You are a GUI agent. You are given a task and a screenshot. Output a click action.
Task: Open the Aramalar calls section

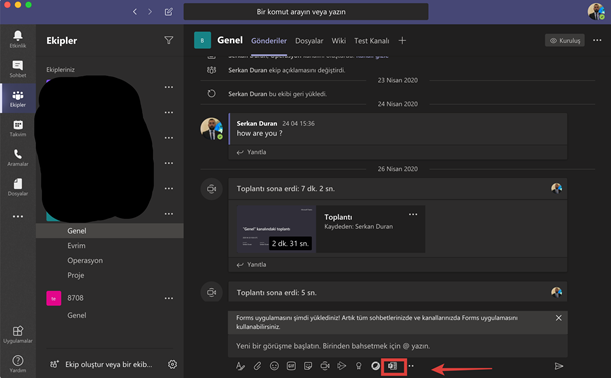[18, 158]
